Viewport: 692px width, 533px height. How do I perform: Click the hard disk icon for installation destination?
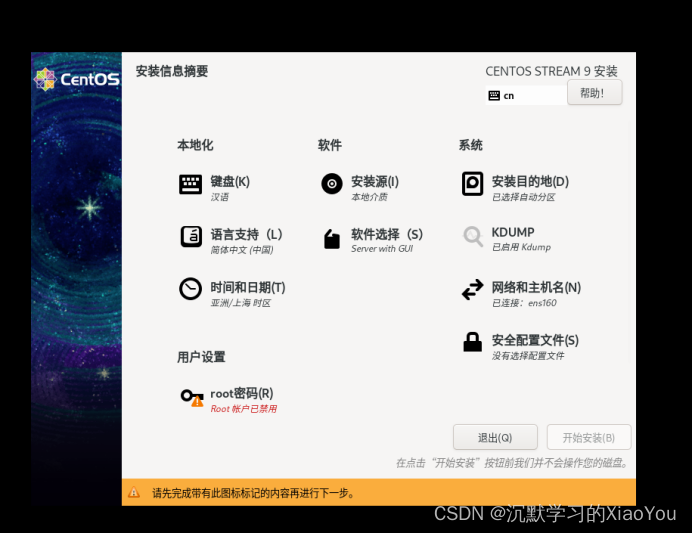473,184
